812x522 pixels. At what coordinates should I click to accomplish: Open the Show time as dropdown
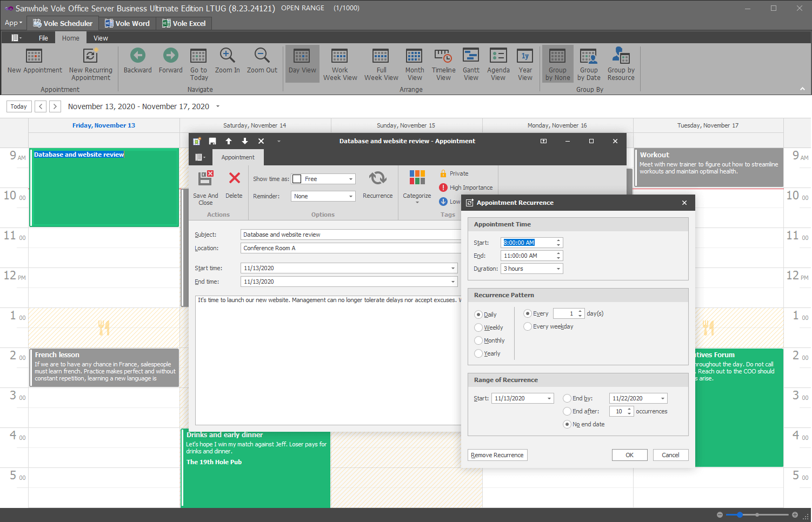[351, 179]
